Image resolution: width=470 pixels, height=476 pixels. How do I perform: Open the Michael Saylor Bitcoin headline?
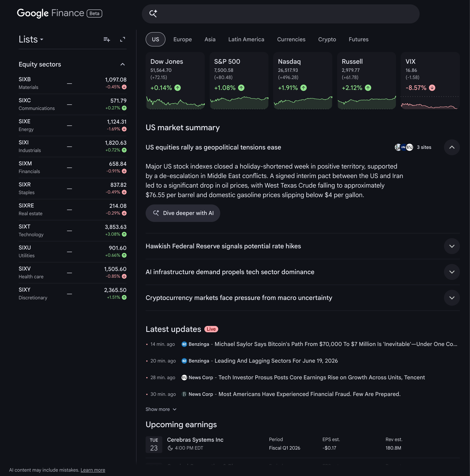(x=336, y=344)
